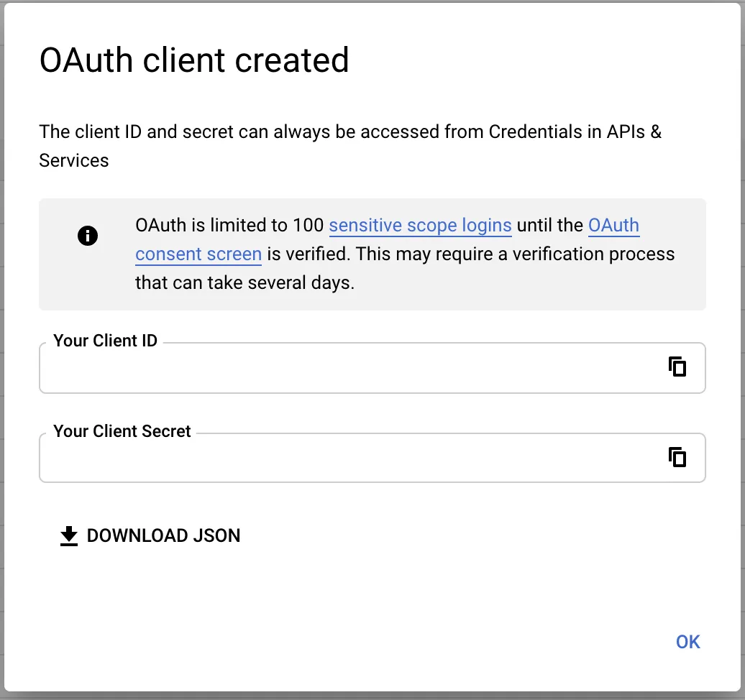Click the download arrow icon beside Download JSON
745x700 pixels.
pyautogui.click(x=69, y=536)
